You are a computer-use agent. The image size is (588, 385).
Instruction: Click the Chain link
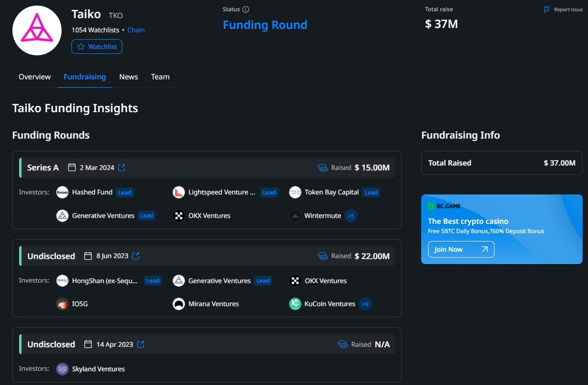(x=136, y=30)
